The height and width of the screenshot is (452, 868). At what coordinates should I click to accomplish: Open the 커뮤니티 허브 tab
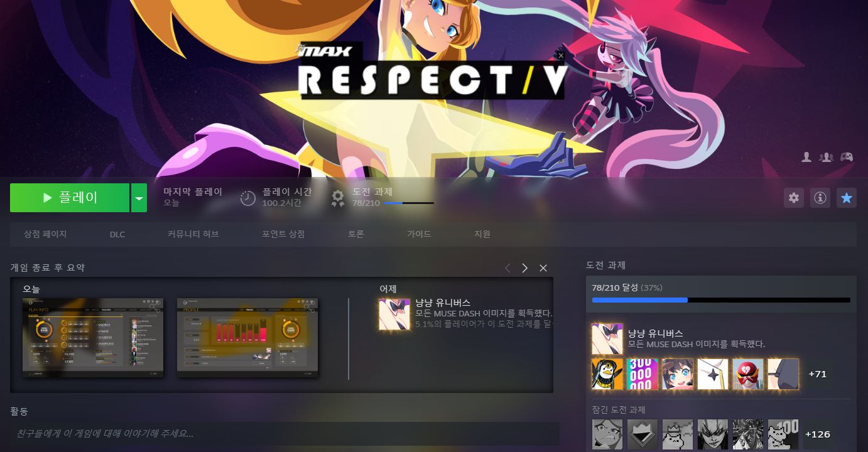click(x=193, y=234)
